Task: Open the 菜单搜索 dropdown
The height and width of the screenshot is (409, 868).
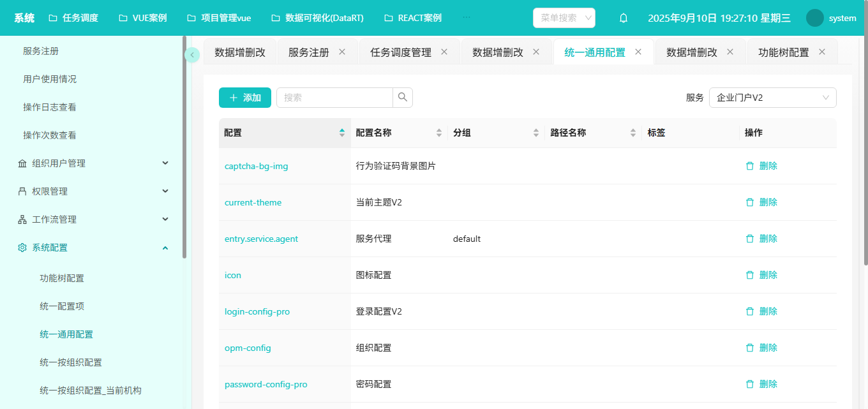Action: pos(564,18)
